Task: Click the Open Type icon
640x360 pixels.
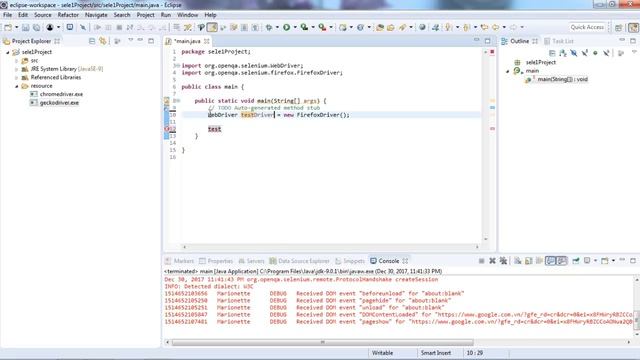Action: [x=380, y=27]
